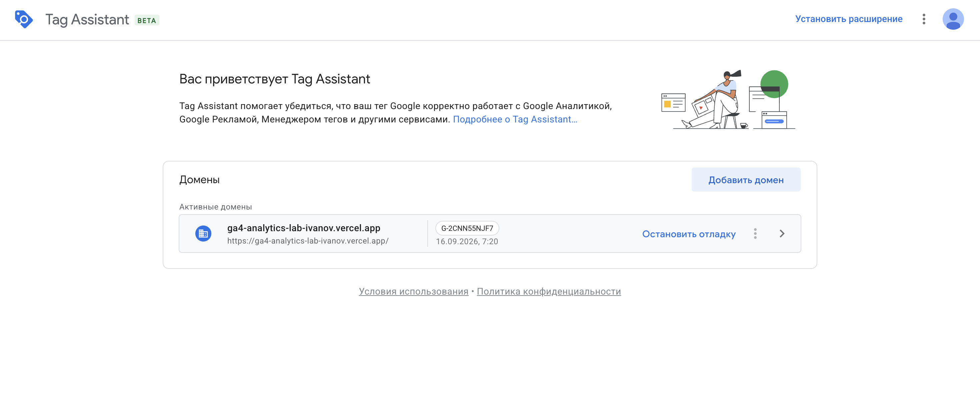The image size is (980, 419).
Task: Expand domain details with the chevron arrow
Action: [782, 234]
